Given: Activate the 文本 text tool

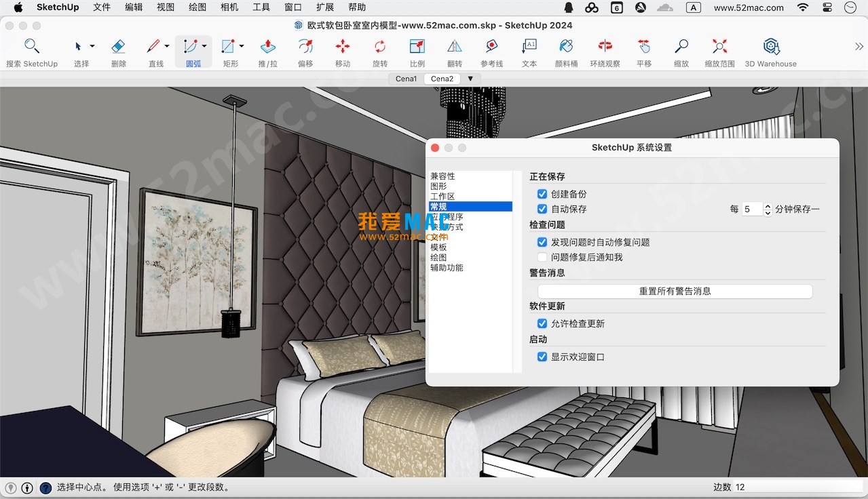Looking at the screenshot, I should coord(529,46).
